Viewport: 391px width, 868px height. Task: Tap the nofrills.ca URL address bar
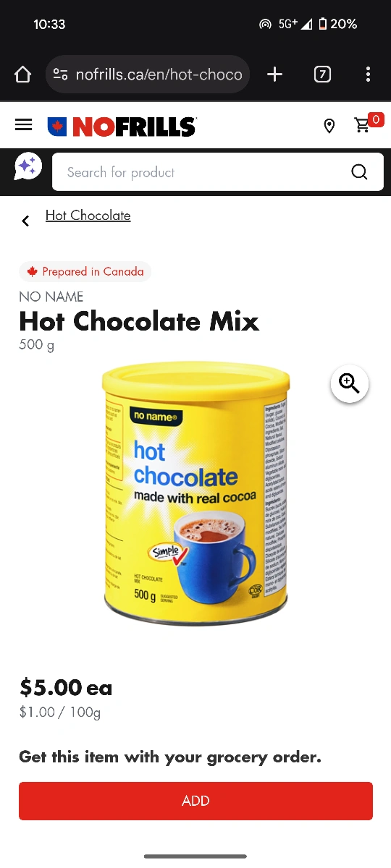coord(148,75)
